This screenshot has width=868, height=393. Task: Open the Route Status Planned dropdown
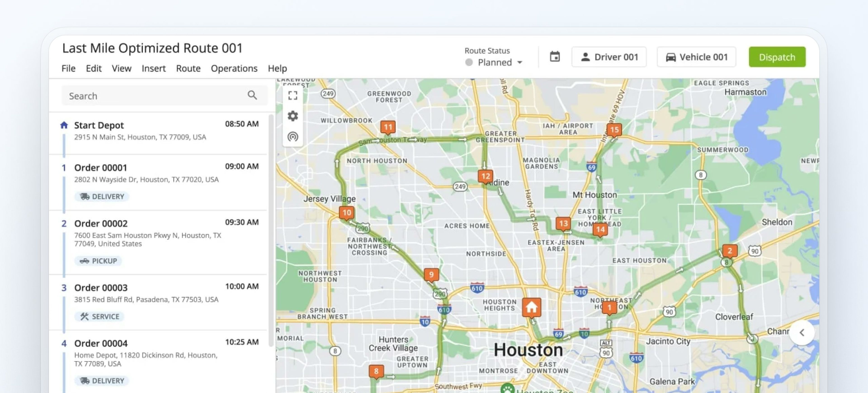494,62
